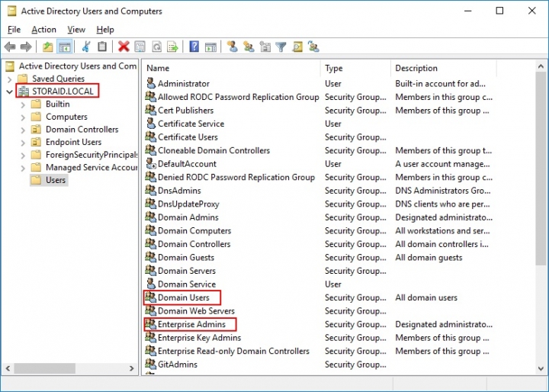This screenshot has width=549, height=392.
Task: Create a new group in the current container
Action: pyautogui.click(x=249, y=47)
